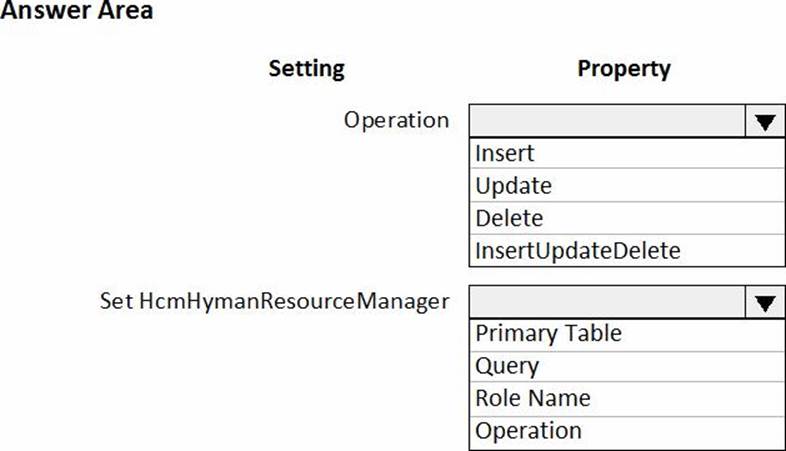This screenshot has height=451, width=786.
Task: Click the Setting column header
Action: point(306,69)
